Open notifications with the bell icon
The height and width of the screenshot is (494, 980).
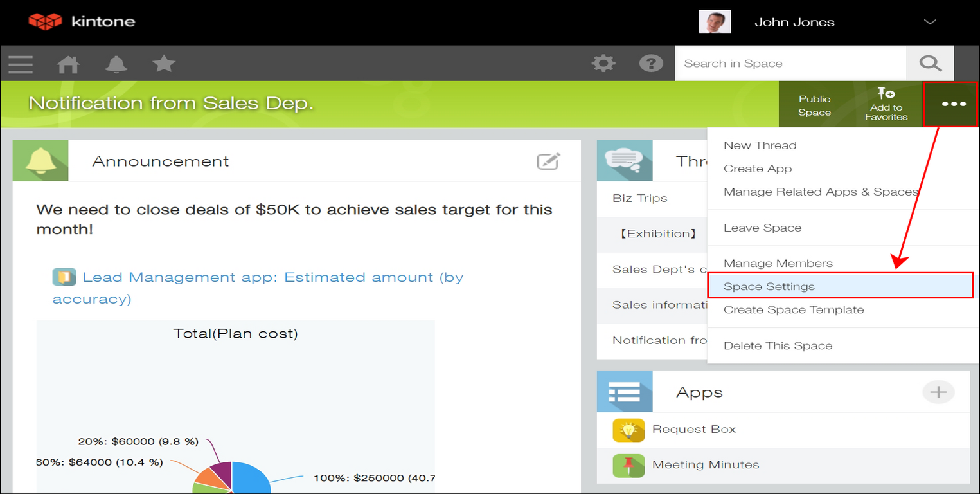pyautogui.click(x=116, y=64)
